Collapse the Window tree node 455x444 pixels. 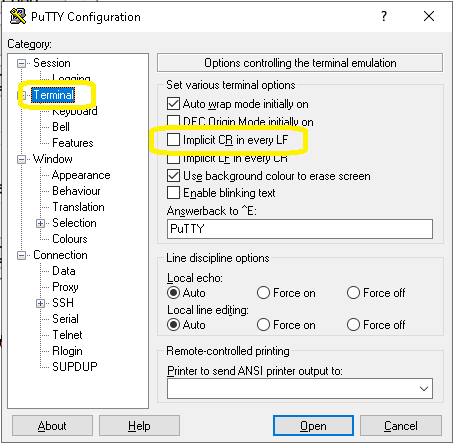21,159
